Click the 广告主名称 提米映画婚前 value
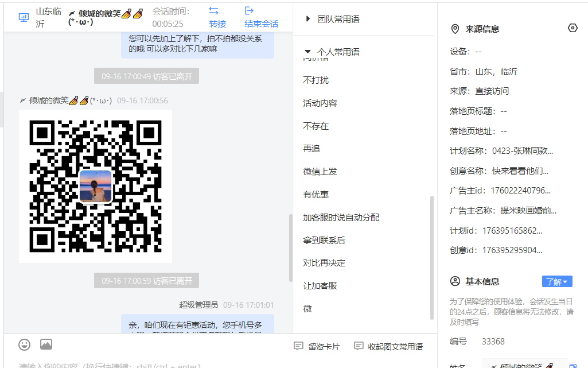Viewport: 588px width, 368px height. click(x=528, y=211)
